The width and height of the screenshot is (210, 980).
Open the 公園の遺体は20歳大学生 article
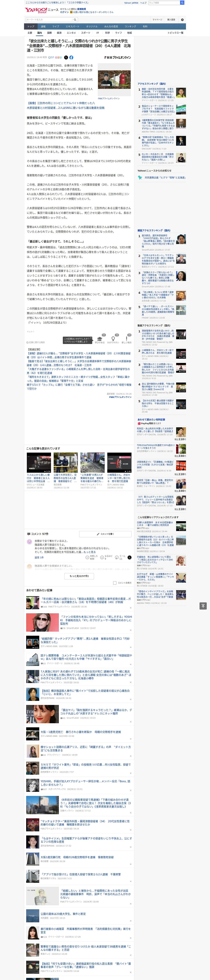(x=63, y=914)
